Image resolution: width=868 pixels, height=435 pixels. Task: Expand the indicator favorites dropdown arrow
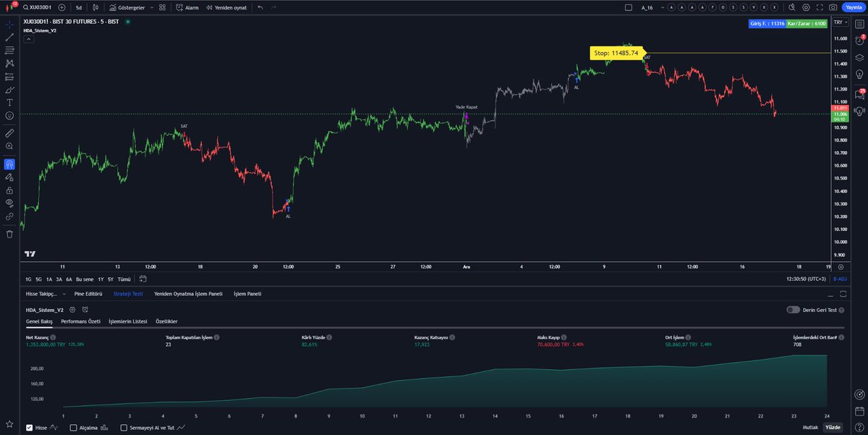click(x=150, y=7)
